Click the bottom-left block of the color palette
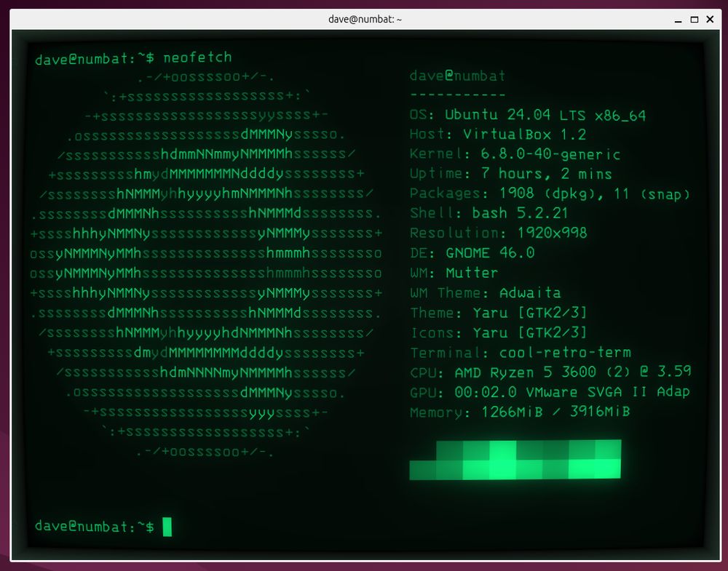Image resolution: width=728 pixels, height=571 pixels. (x=422, y=470)
